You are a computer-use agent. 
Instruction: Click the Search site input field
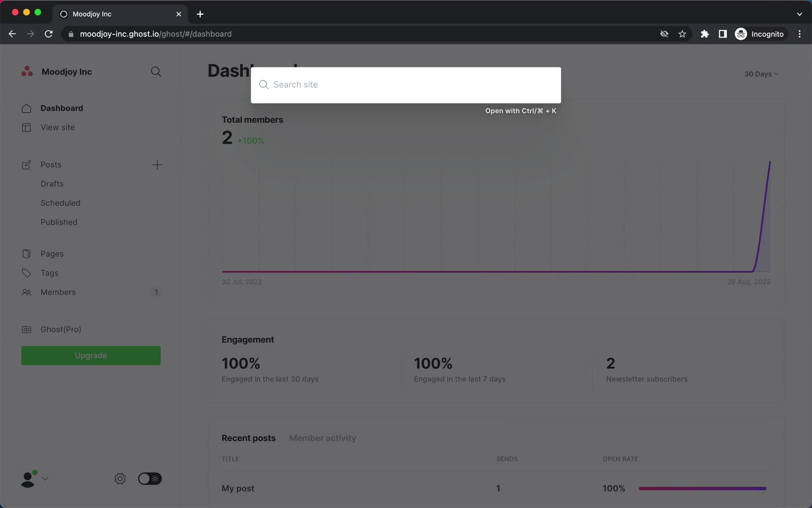(405, 85)
